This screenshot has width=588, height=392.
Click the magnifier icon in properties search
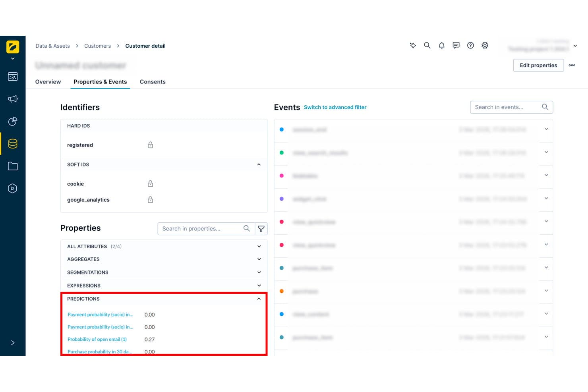247,228
